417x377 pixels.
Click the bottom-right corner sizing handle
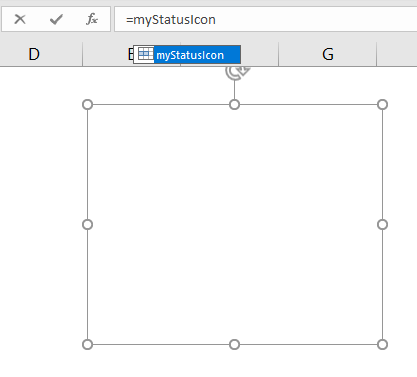coord(382,344)
